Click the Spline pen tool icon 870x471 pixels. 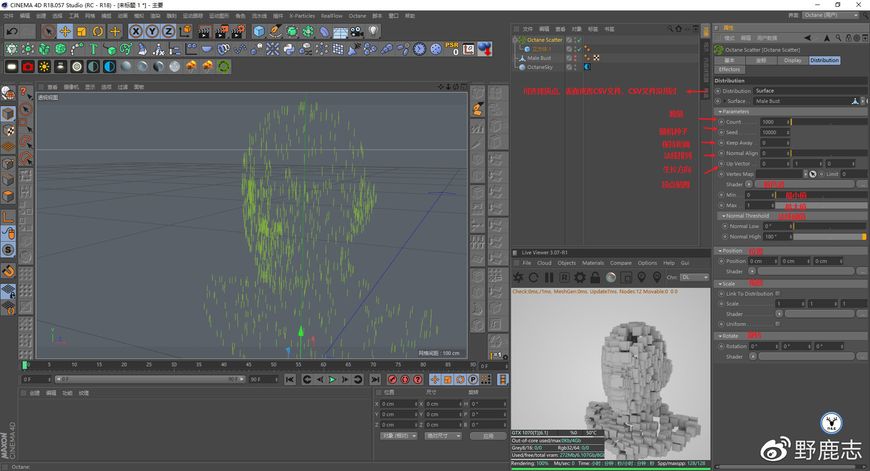point(275,31)
